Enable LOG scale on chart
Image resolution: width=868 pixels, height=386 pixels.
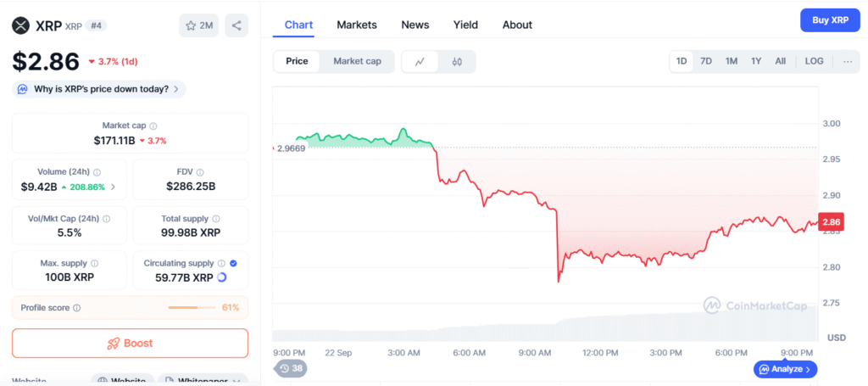click(814, 61)
